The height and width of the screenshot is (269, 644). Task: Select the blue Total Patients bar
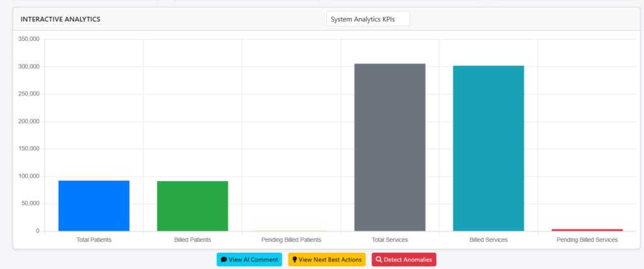tap(94, 206)
